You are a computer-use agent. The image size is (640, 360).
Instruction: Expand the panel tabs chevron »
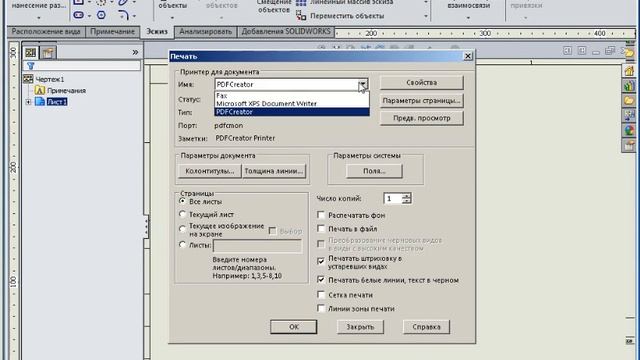(135, 52)
